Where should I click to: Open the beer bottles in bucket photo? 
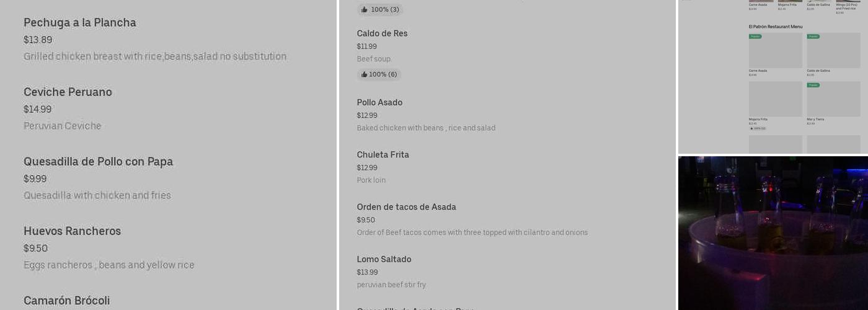(773, 233)
